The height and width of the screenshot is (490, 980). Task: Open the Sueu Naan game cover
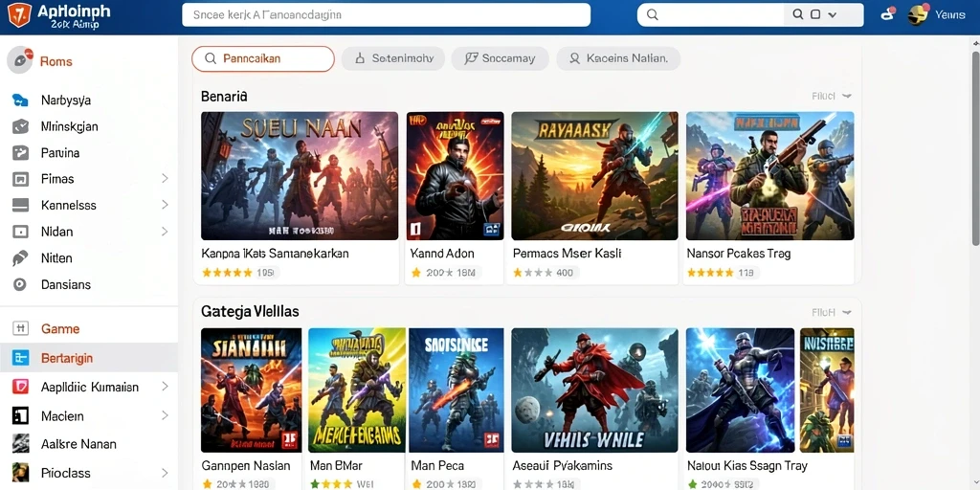pos(300,176)
